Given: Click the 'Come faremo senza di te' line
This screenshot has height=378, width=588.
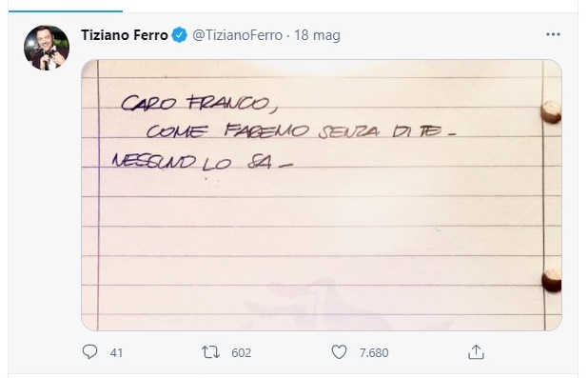Looking at the screenshot, I should [x=301, y=130].
